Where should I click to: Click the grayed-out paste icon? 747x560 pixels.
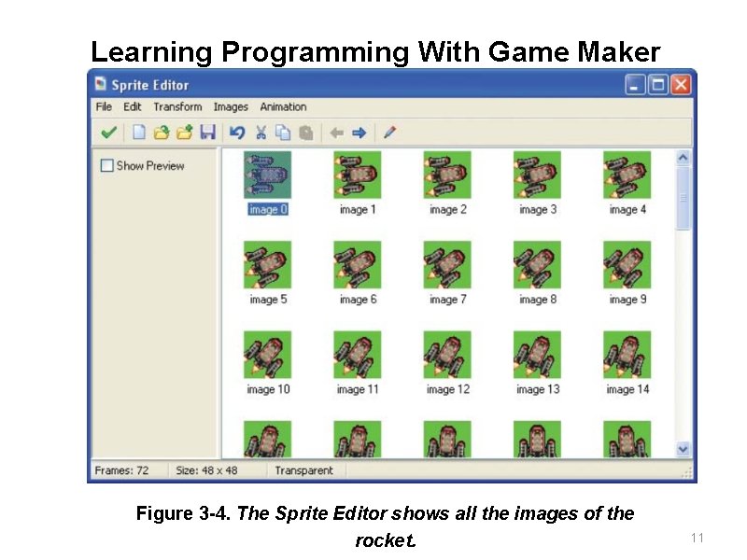306,132
